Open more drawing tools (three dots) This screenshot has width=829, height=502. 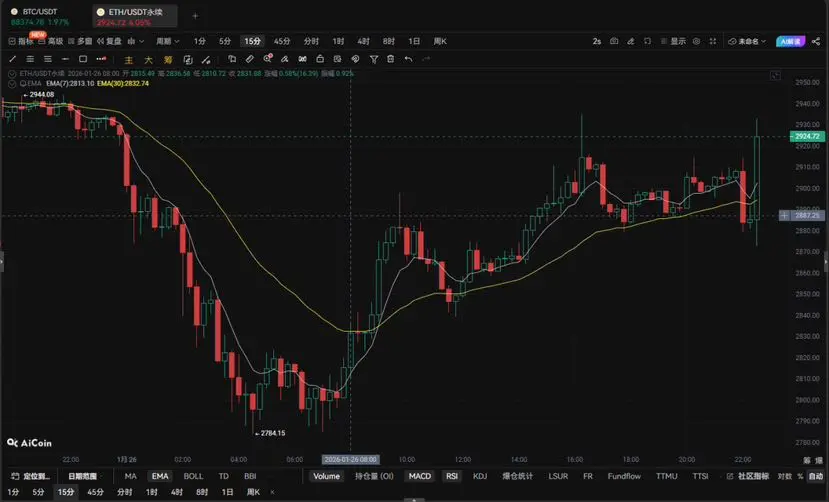click(x=101, y=59)
